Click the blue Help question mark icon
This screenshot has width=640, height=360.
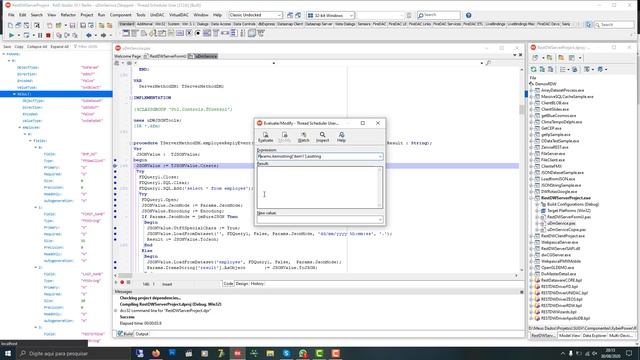coord(469,15)
